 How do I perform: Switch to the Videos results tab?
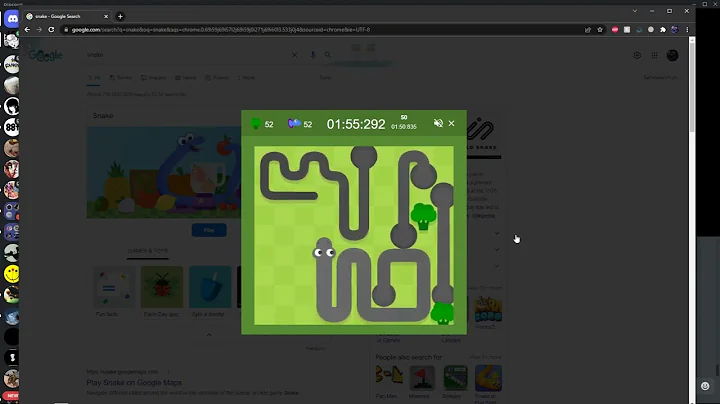(x=216, y=78)
